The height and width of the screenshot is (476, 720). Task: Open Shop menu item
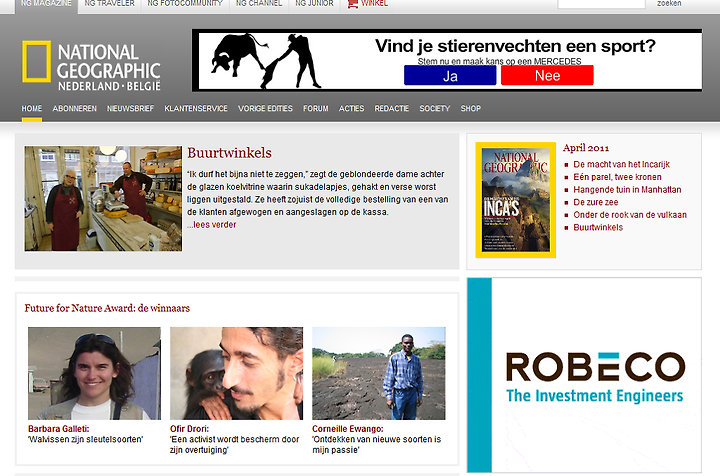coord(471,109)
